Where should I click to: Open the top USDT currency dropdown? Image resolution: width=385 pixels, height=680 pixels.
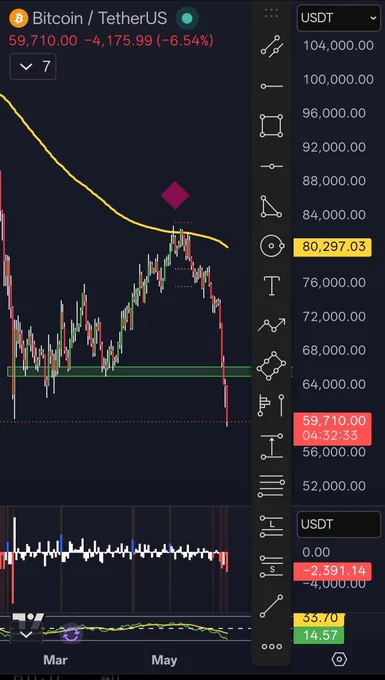click(x=339, y=18)
